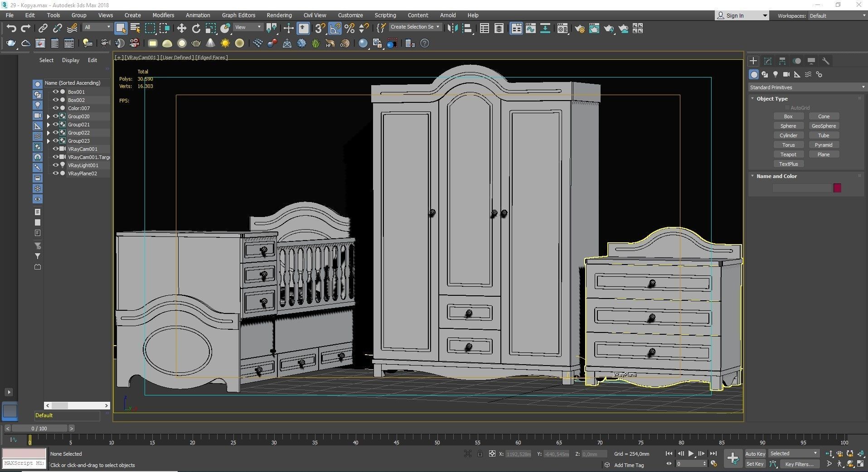Image resolution: width=868 pixels, height=472 pixels.
Task: Expand the Group022 tree node
Action: point(48,133)
